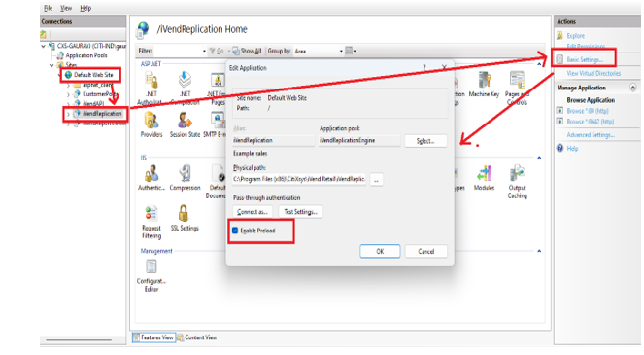Click the Connections panel horizontal scrollbar
Screen dimensions: 644x355
click(x=79, y=340)
